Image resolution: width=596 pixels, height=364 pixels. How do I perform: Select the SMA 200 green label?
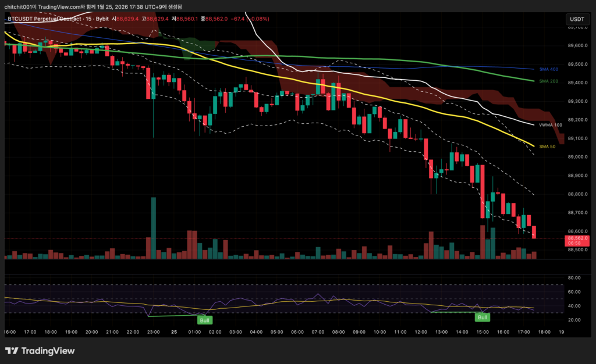(548, 81)
